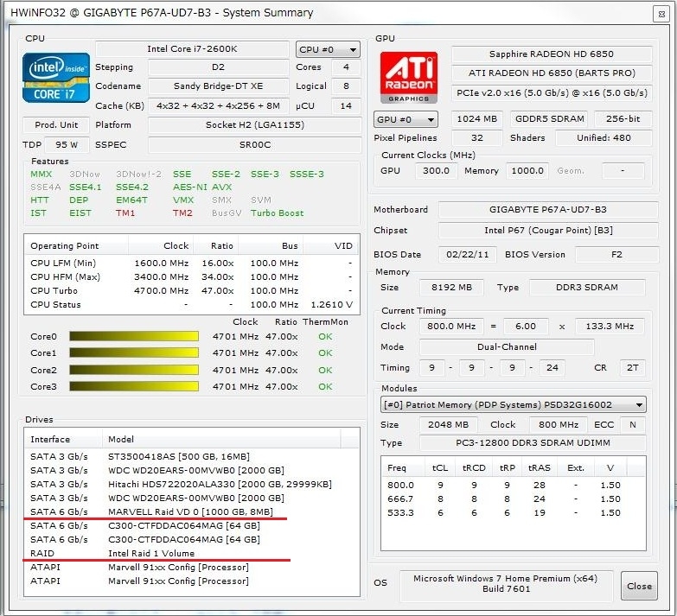Click the PCIe v2.0 x16 bus field

click(552, 93)
